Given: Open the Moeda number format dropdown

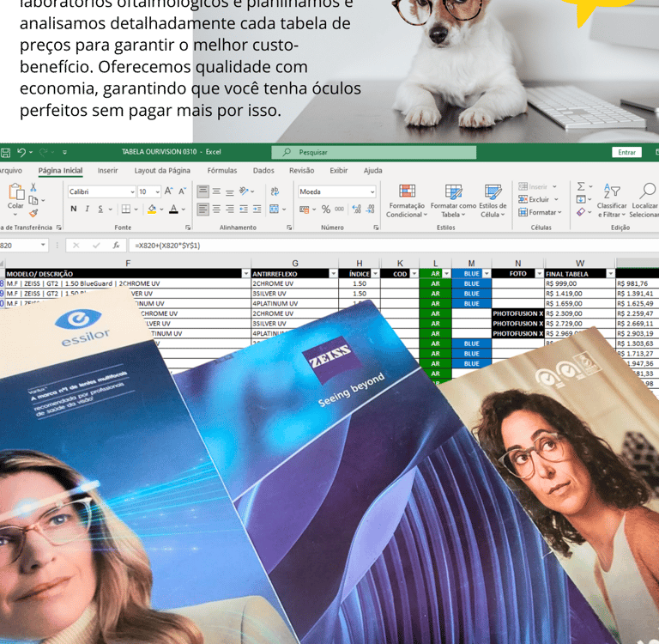Looking at the screenshot, I should (372, 191).
